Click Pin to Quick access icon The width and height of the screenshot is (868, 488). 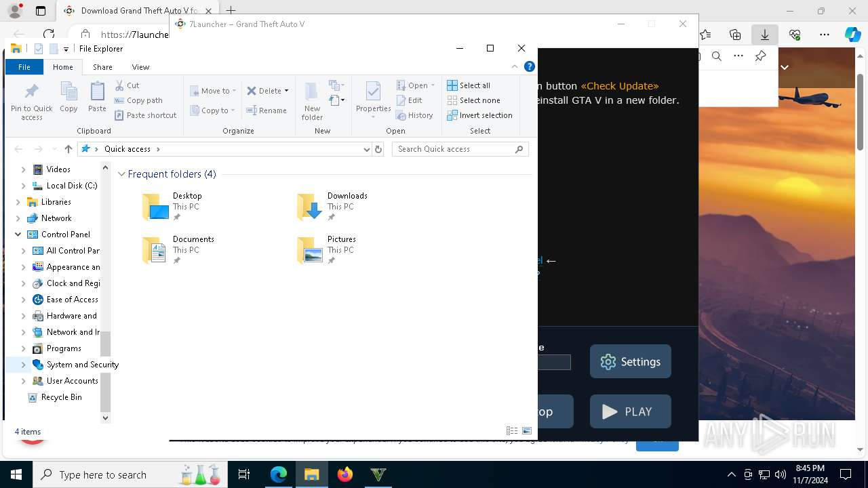(31, 91)
